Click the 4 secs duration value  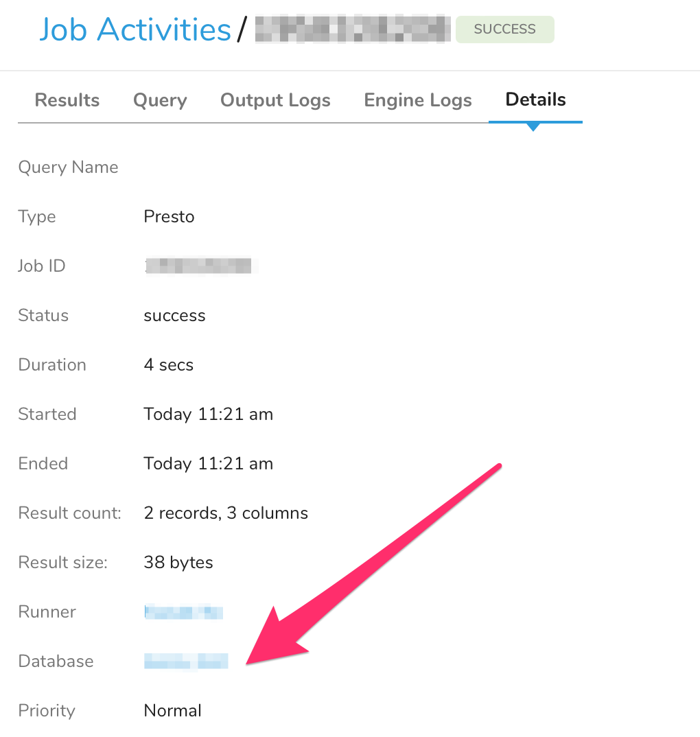tap(168, 365)
